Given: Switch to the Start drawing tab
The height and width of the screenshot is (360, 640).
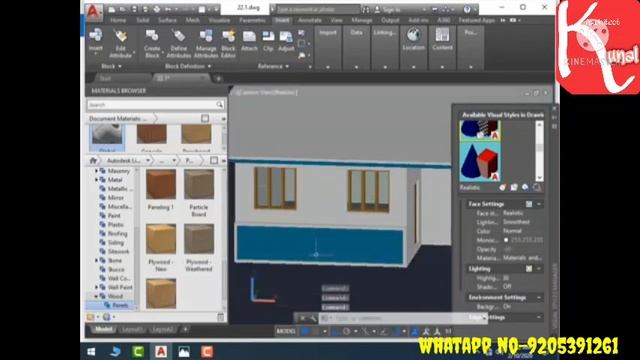Looking at the screenshot, I should (x=105, y=78).
